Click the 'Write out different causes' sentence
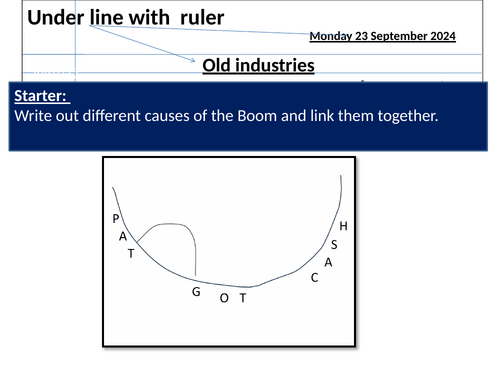 click(x=226, y=116)
